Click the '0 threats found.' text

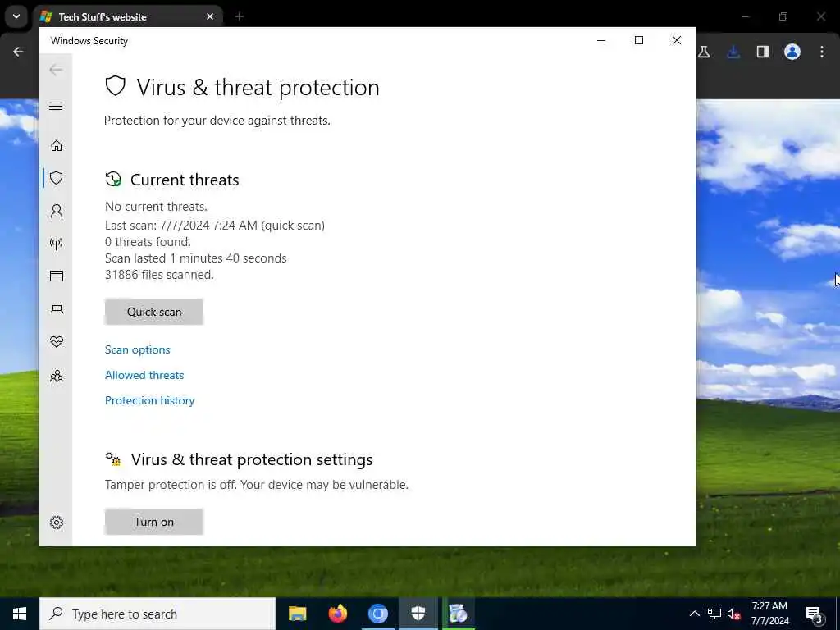pos(148,242)
